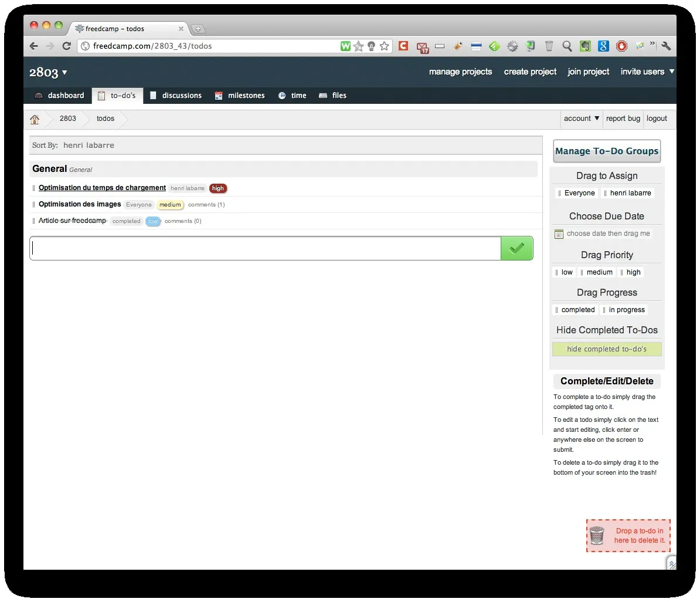The height and width of the screenshot is (602, 700).
Task: Open the 2803 project dropdown
Action: click(47, 72)
